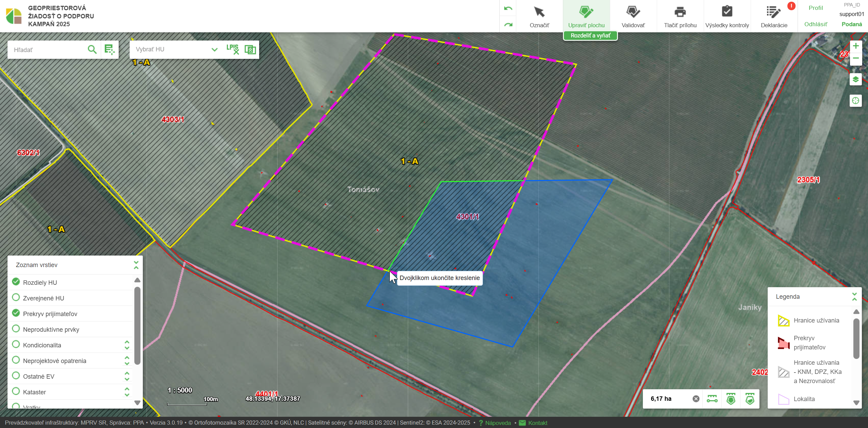This screenshot has width=868, height=428.
Task: Open the Nápoveda help link
Action: point(498,423)
